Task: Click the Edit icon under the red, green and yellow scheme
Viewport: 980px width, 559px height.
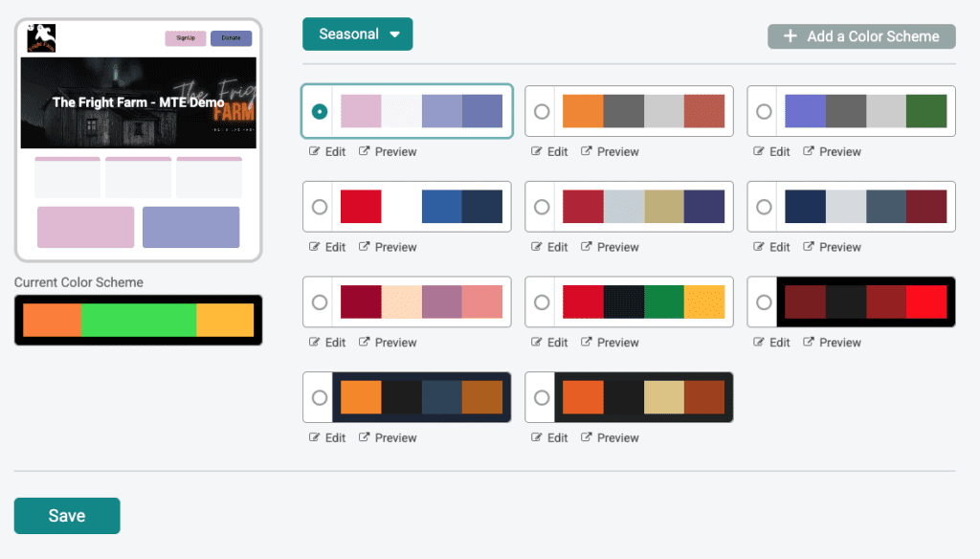Action: (x=538, y=343)
